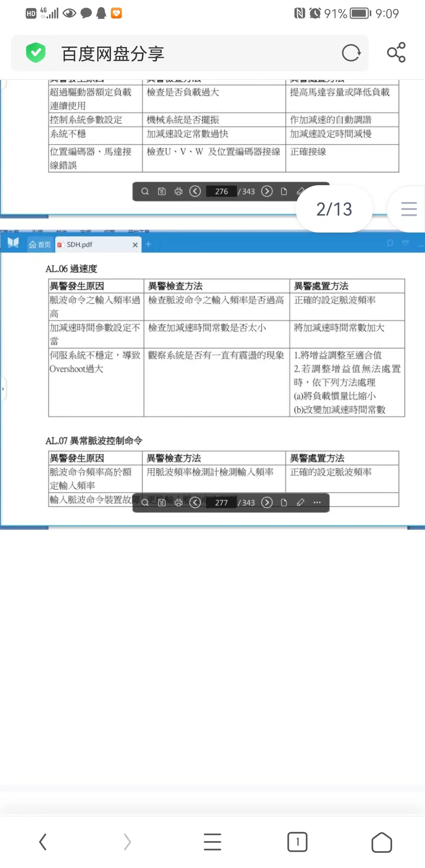425x868 pixels.
Task: Go to next page from page 277 toolbar
Action: [x=267, y=502]
